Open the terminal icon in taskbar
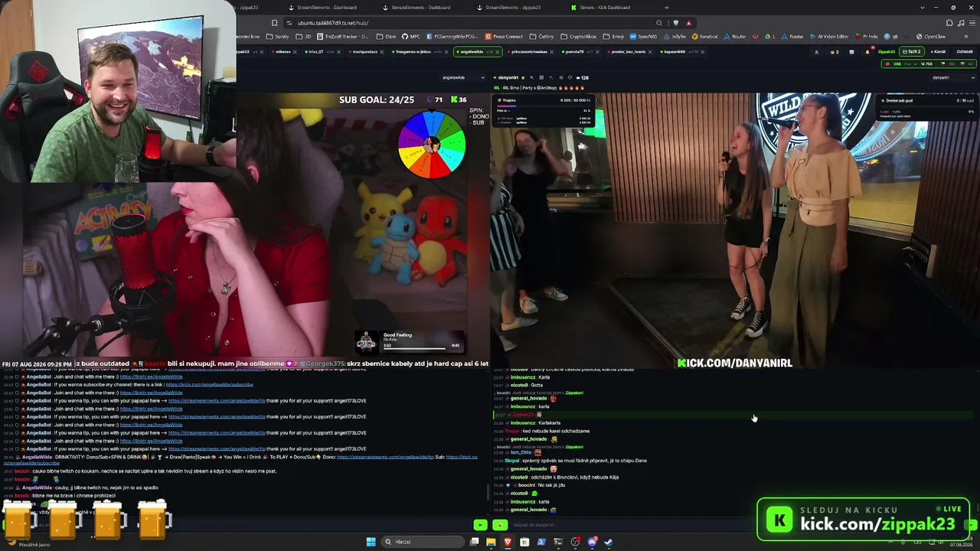 (x=558, y=542)
